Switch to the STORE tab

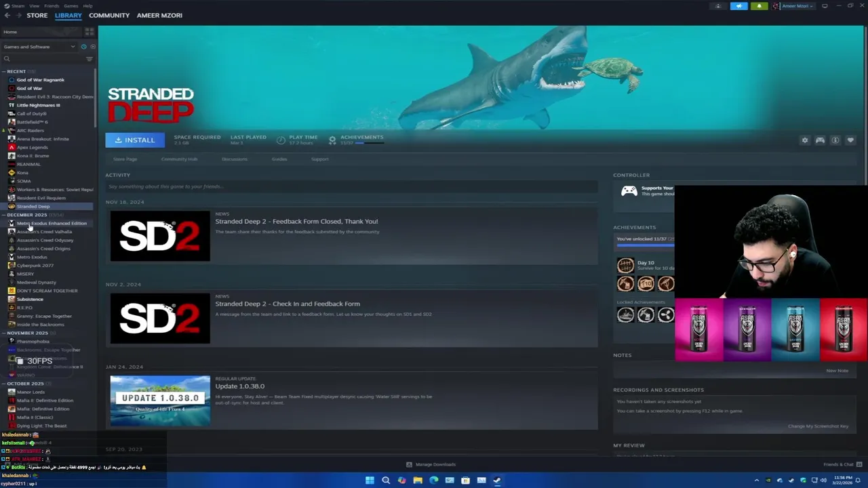37,15
